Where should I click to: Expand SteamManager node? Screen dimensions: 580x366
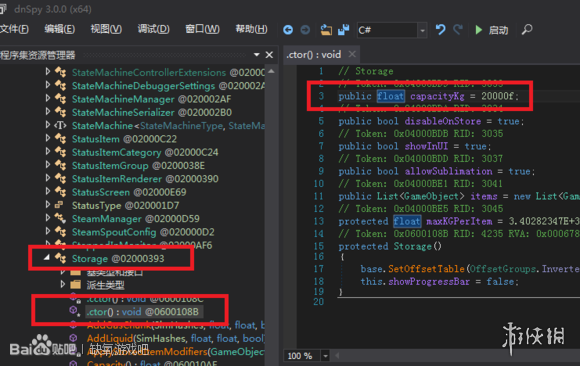point(48,218)
